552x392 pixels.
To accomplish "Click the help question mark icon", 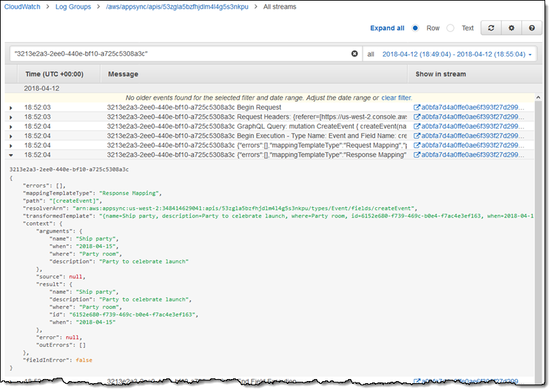I will [532, 28].
